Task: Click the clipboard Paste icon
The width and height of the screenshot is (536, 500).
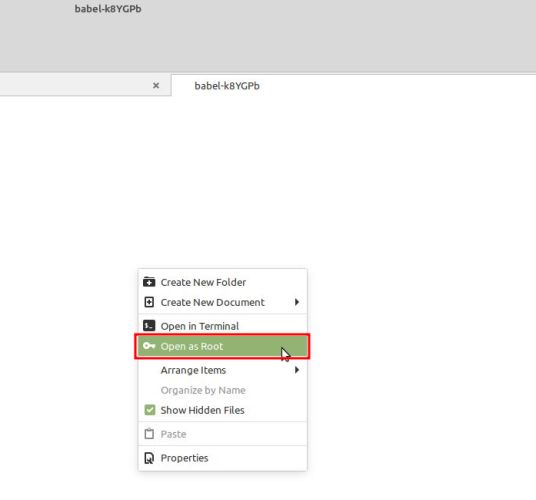Action: (149, 434)
